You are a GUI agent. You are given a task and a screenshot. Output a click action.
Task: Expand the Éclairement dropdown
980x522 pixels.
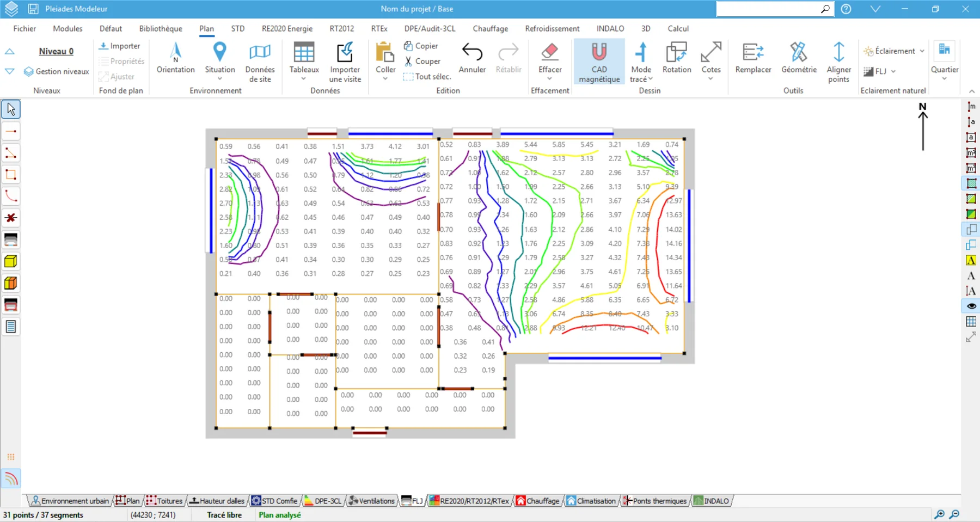coord(922,51)
